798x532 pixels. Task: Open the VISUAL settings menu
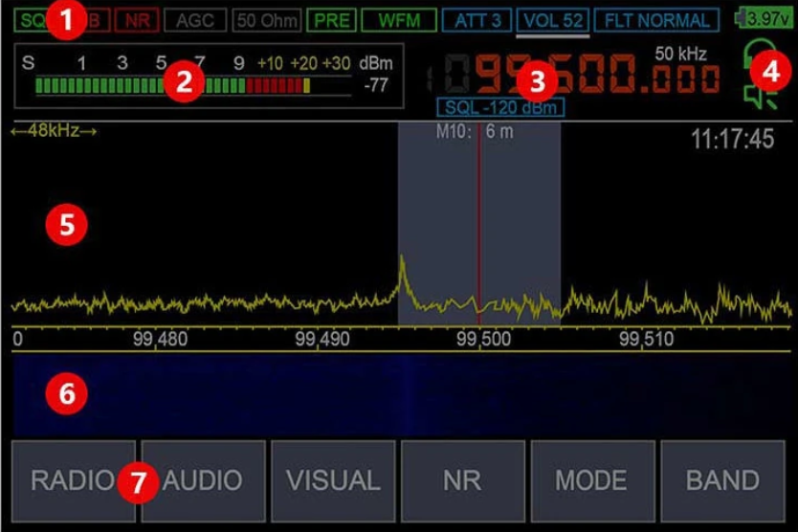(x=332, y=480)
